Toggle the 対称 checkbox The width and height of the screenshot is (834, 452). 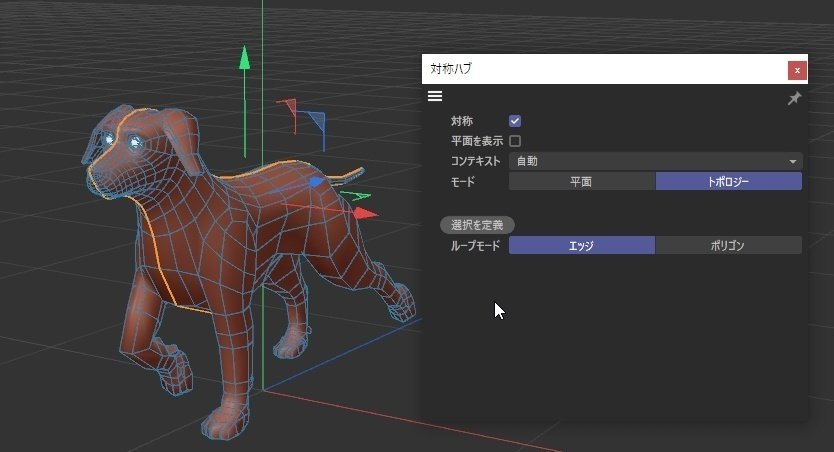click(514, 121)
